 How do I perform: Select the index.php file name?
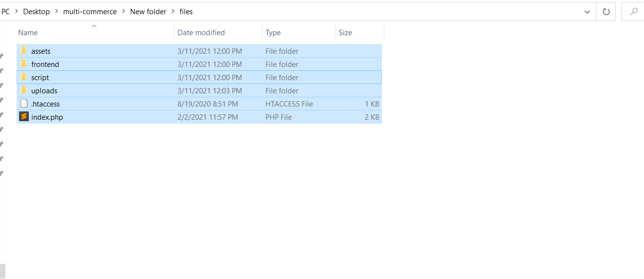point(47,117)
